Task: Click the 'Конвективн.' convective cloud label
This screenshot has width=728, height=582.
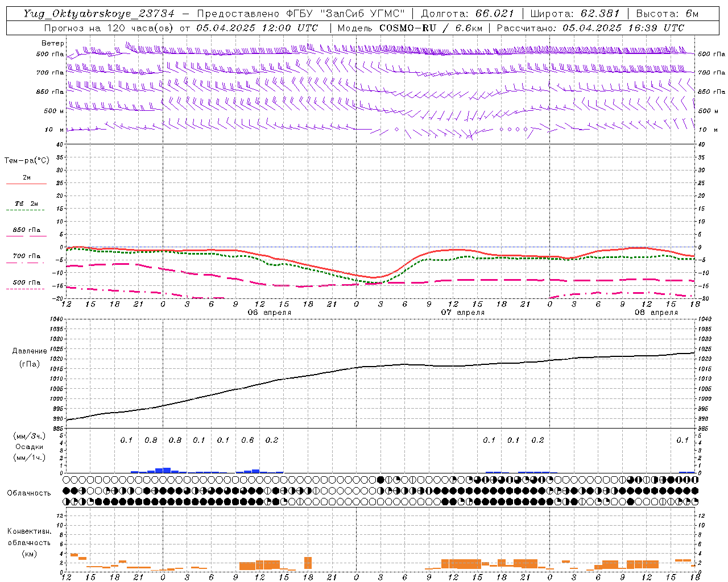Action: pos(30,531)
